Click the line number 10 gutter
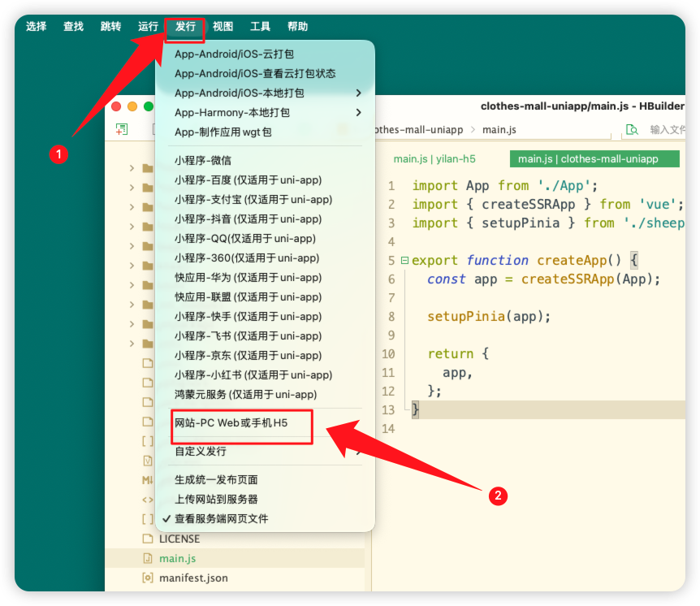The image size is (700, 606). pos(388,354)
